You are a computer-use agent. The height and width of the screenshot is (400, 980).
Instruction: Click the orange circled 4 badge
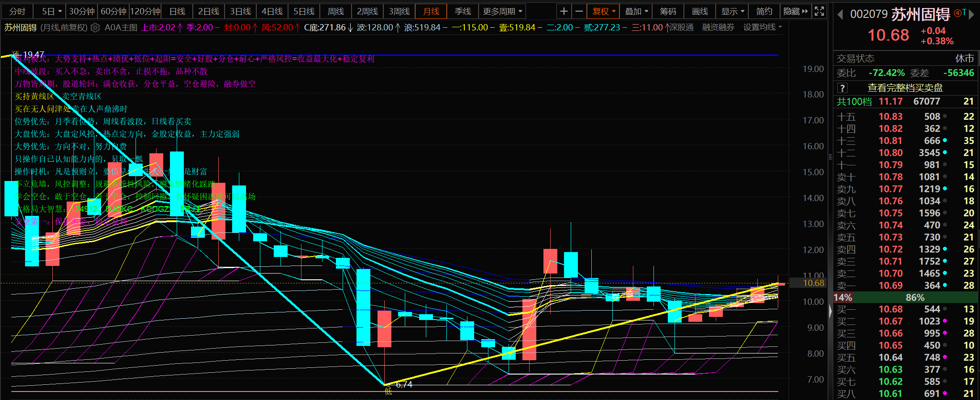957,13
